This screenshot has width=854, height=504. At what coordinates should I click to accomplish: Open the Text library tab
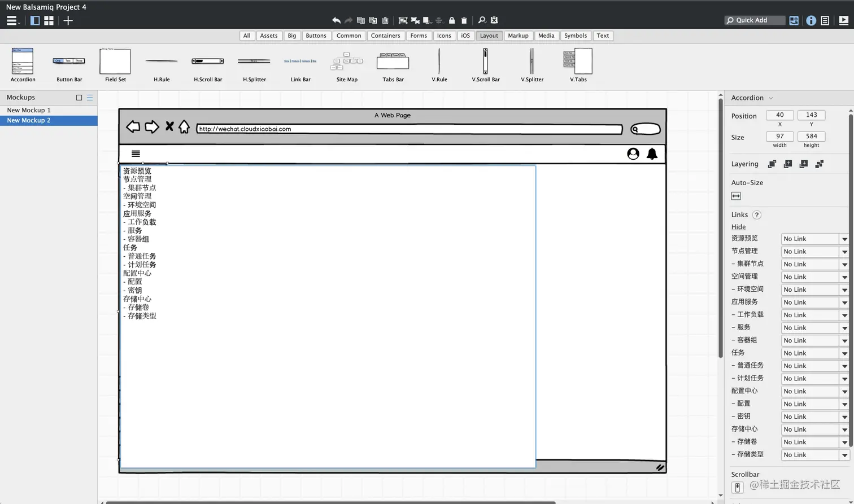(603, 36)
